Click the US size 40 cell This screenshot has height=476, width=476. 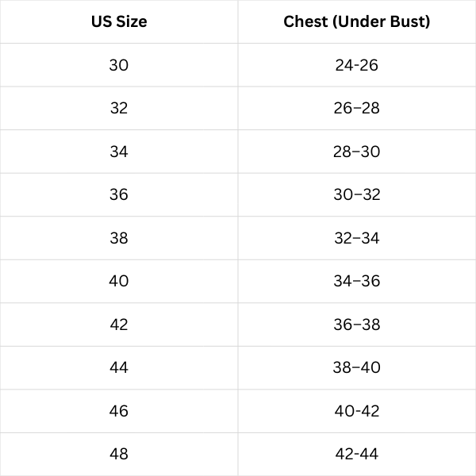[119, 281]
